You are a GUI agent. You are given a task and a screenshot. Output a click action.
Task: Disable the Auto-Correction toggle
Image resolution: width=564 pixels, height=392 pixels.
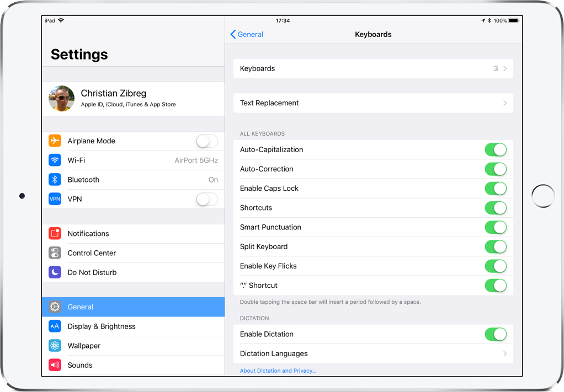(496, 169)
